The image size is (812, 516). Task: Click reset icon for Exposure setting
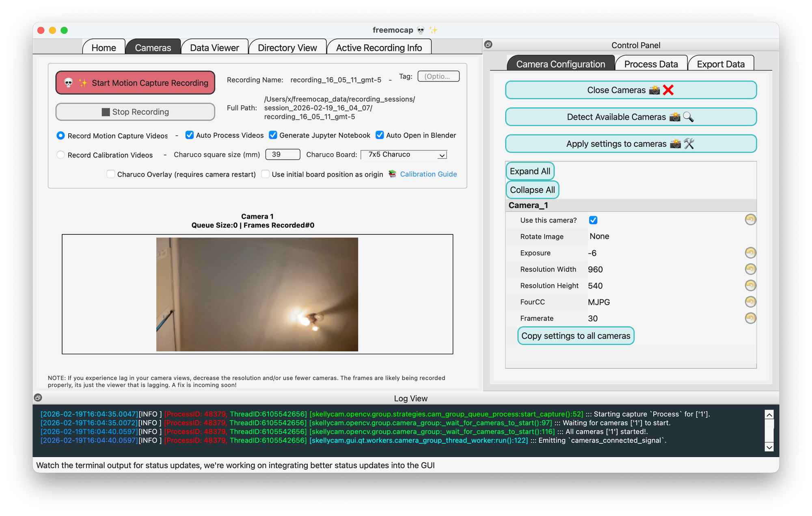pyautogui.click(x=750, y=253)
